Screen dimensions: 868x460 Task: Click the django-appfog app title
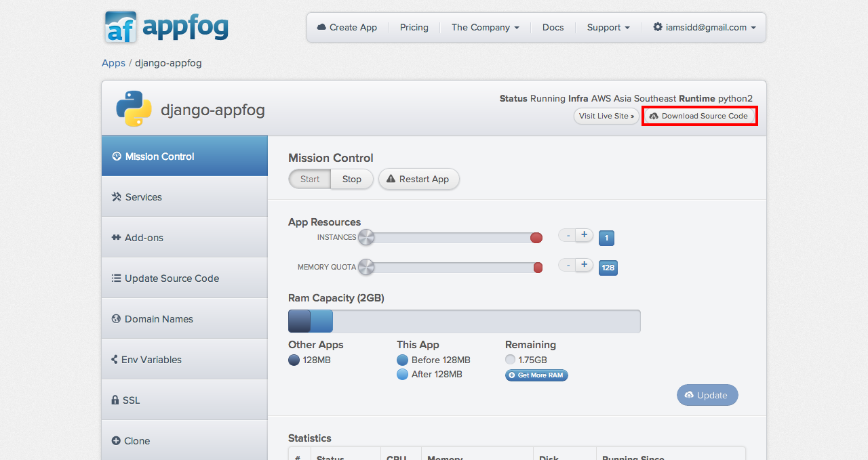tap(213, 110)
